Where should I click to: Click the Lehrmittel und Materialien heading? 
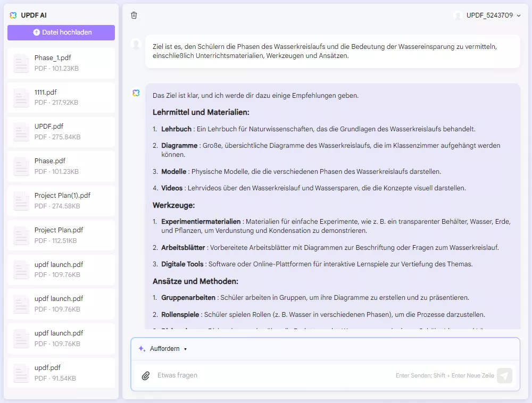(x=201, y=112)
